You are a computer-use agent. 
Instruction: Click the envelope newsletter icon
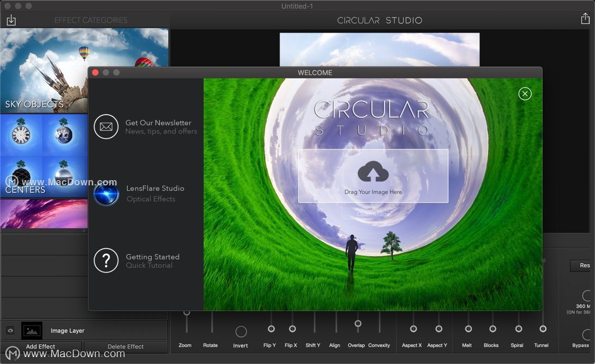[106, 127]
